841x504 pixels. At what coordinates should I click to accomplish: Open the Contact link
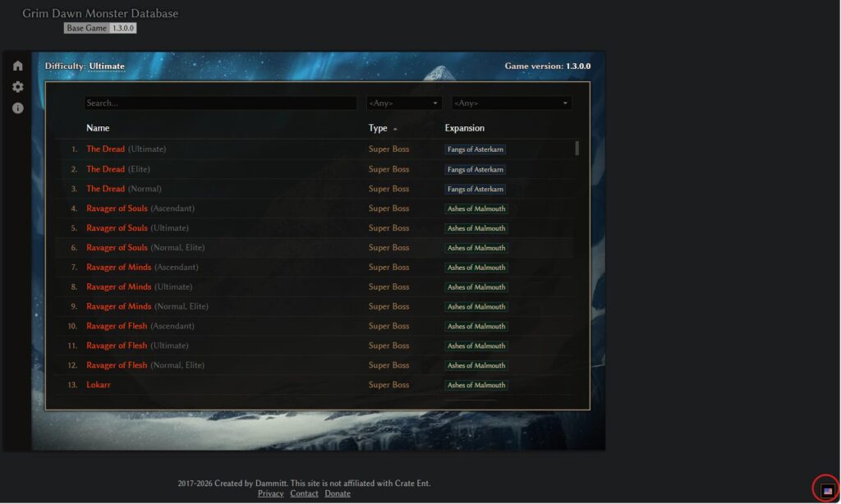pos(304,493)
